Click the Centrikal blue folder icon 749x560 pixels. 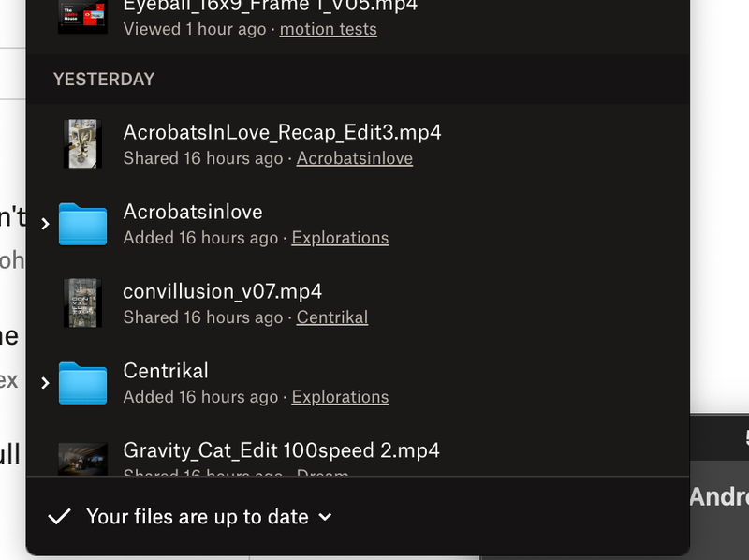82,383
